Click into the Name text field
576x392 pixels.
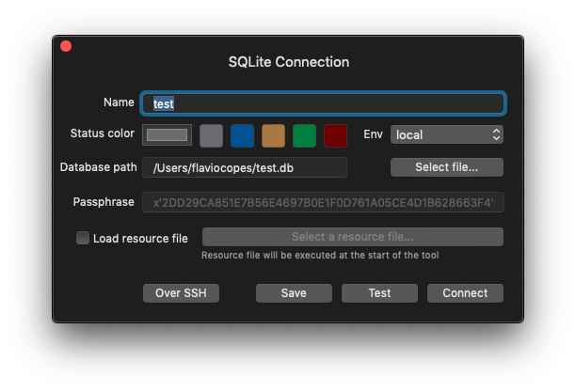(x=323, y=102)
